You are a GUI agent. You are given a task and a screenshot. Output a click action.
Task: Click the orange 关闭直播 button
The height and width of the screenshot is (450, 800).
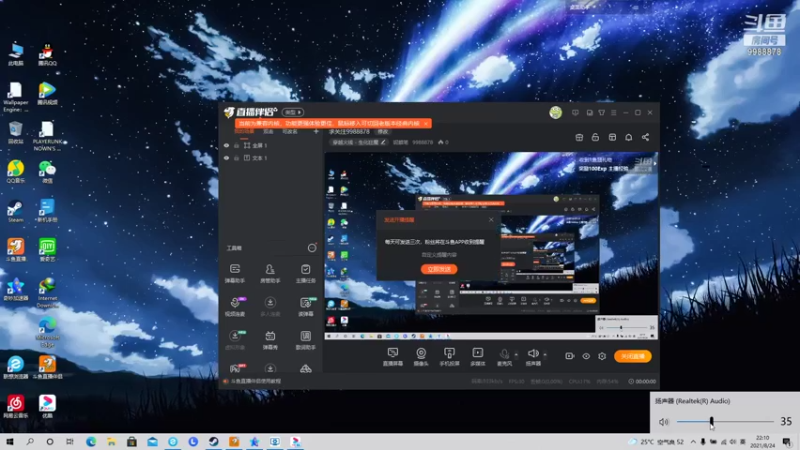(x=633, y=356)
